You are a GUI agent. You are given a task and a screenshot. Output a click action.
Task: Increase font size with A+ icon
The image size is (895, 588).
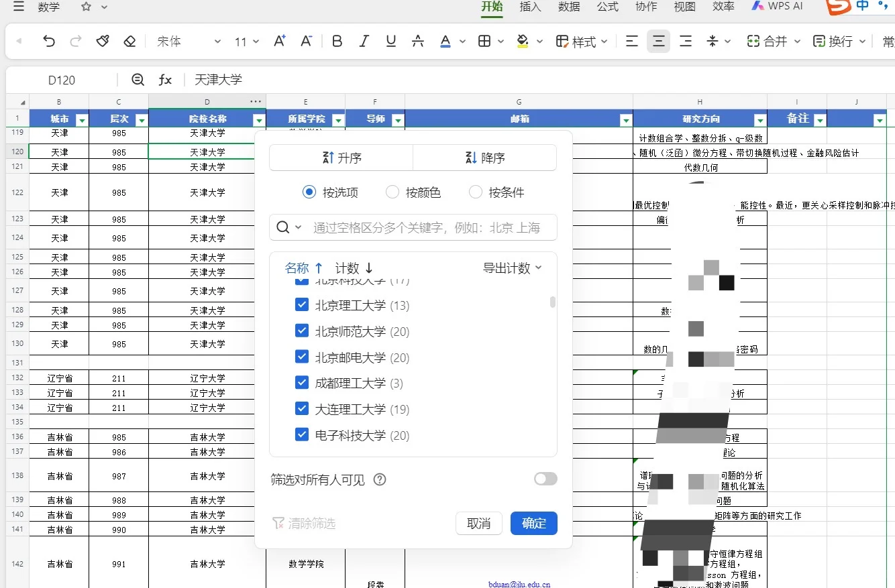[280, 42]
